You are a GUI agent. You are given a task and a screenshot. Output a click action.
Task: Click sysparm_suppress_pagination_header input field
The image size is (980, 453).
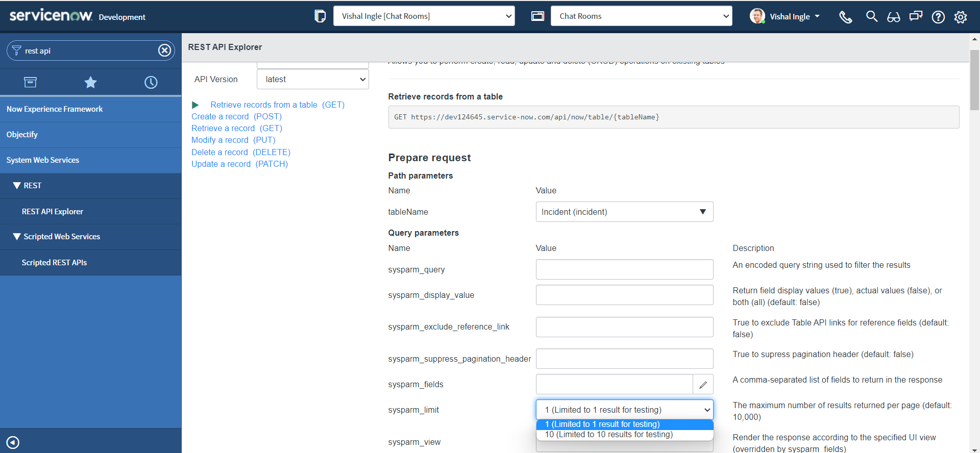pos(624,359)
